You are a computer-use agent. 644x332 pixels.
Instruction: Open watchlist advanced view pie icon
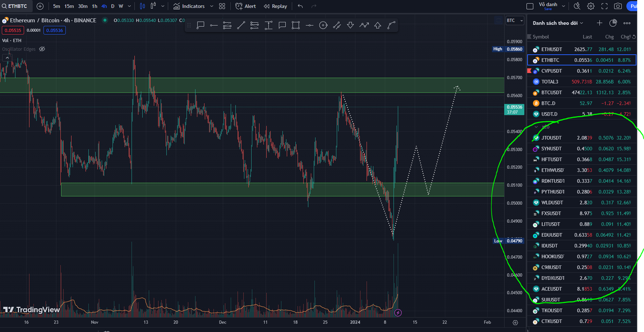click(613, 23)
